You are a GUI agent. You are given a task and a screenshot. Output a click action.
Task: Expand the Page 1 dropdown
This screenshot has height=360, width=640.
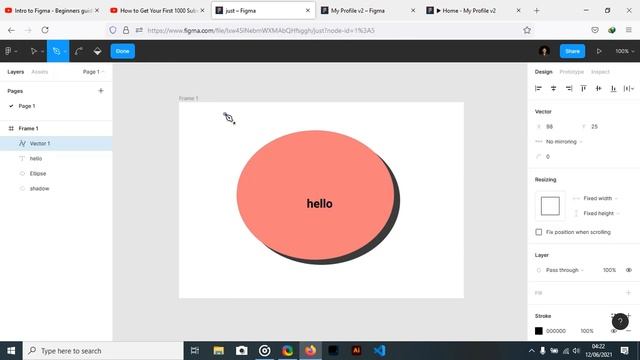tap(93, 72)
